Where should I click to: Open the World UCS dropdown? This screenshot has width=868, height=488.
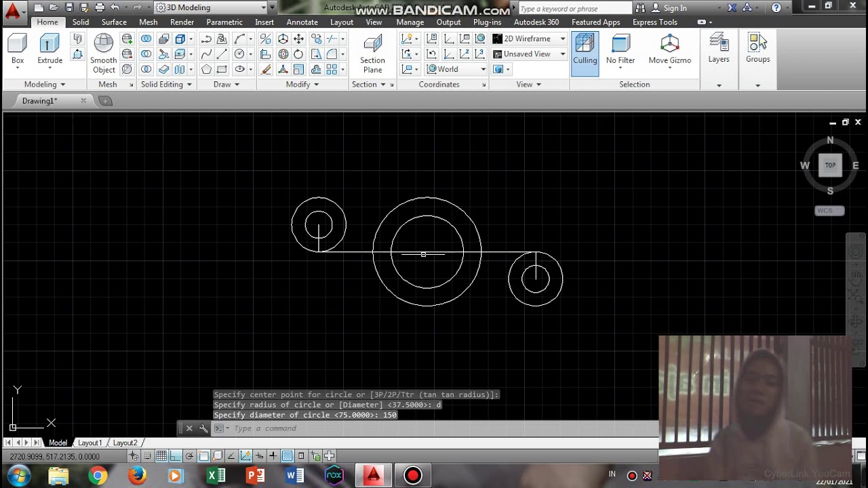456,69
